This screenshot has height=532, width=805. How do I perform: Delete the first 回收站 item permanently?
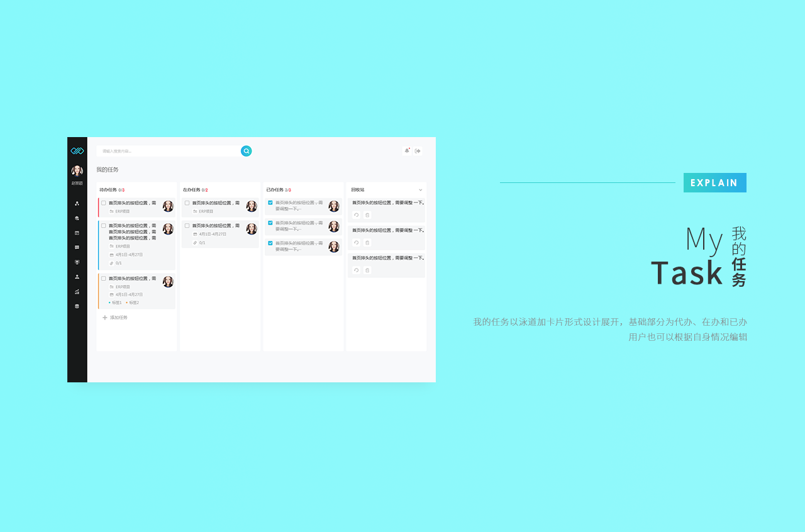(367, 215)
